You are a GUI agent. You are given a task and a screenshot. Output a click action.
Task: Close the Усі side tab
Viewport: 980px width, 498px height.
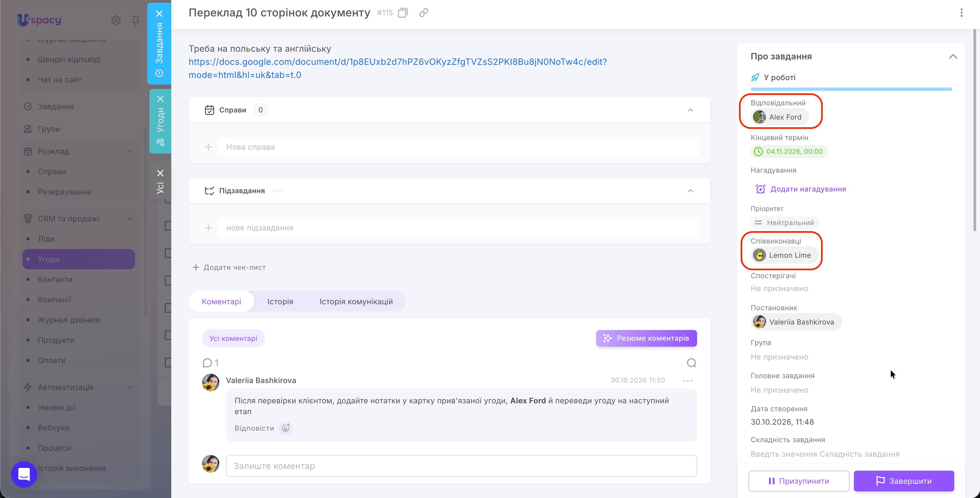click(x=161, y=173)
